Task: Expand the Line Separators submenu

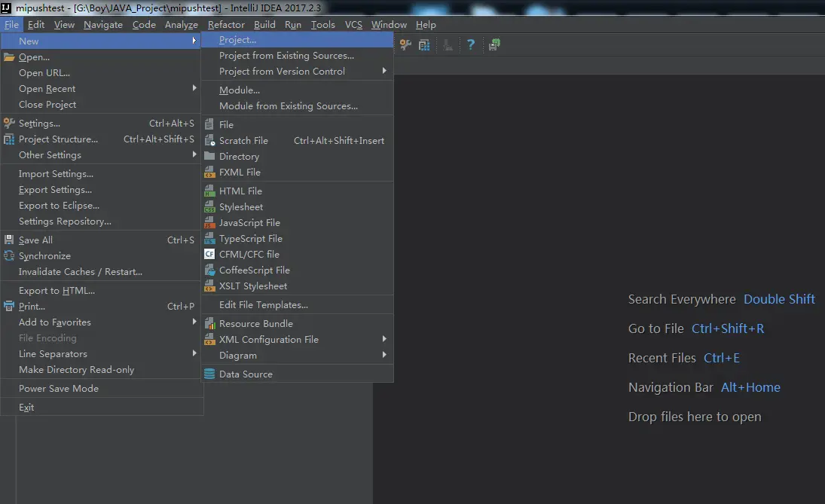Action: [102, 353]
